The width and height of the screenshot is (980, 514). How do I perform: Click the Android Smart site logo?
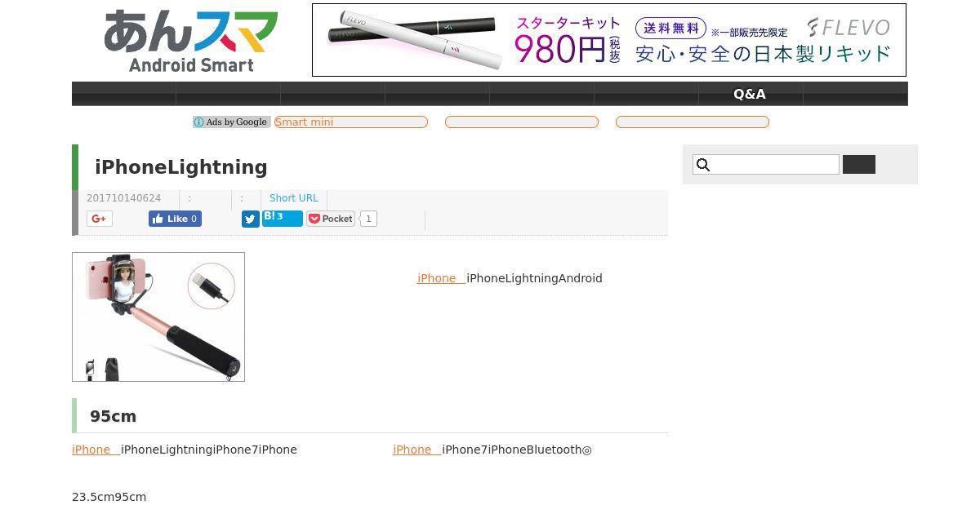(x=191, y=41)
